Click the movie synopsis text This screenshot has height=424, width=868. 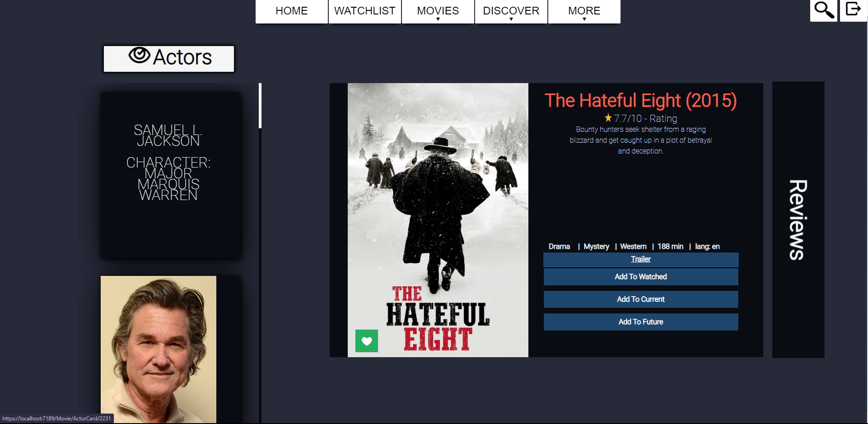click(641, 140)
